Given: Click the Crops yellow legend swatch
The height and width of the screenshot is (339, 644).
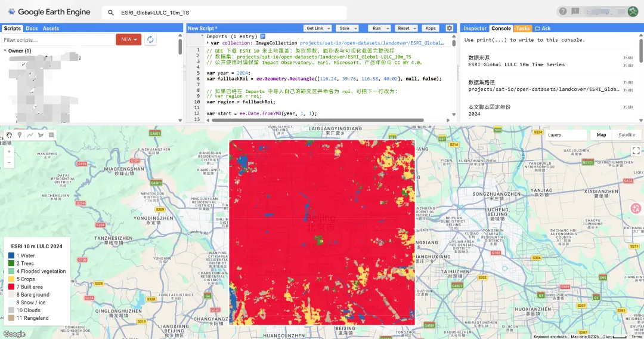Looking at the screenshot, I should 11,279.
